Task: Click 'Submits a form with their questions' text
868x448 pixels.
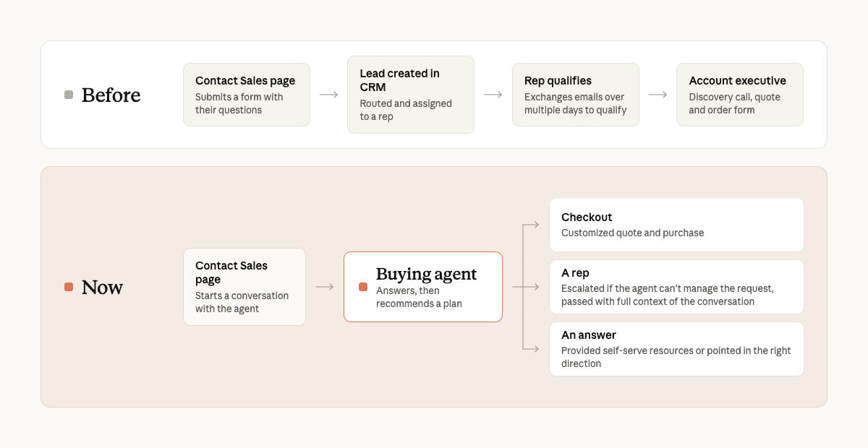Action: (x=239, y=103)
